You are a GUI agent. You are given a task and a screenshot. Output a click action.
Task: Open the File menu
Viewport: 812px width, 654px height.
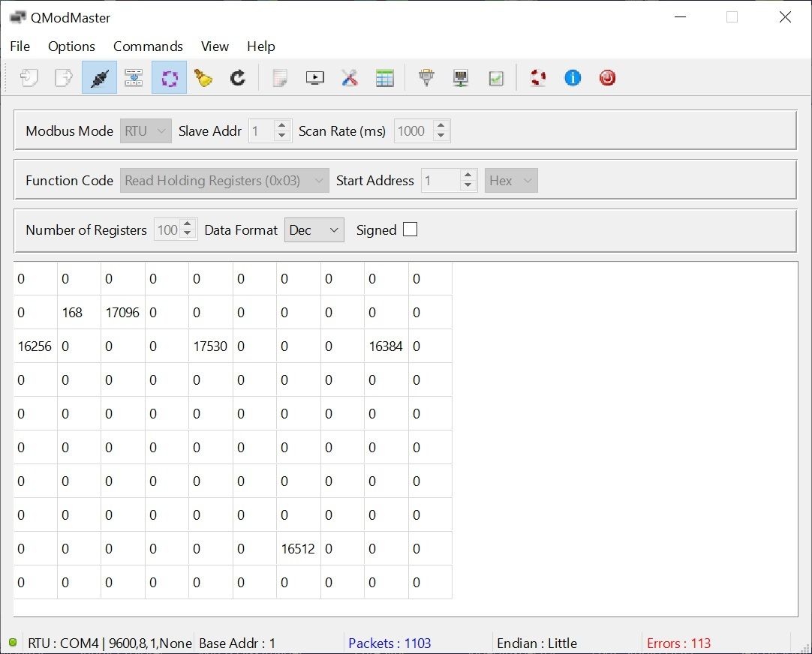(20, 46)
